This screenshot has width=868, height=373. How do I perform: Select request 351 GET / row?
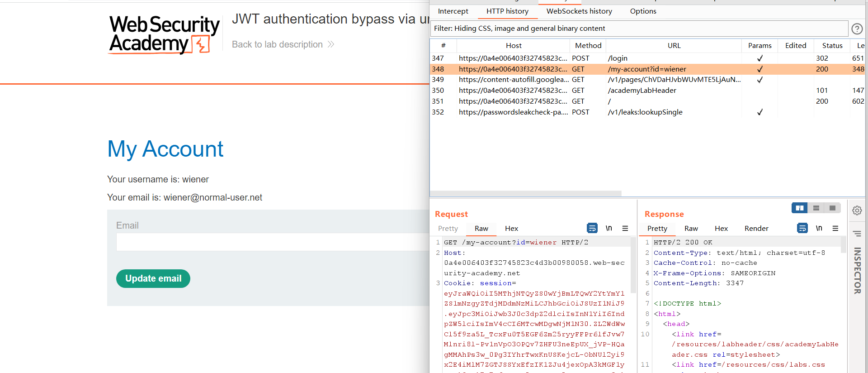click(647, 101)
